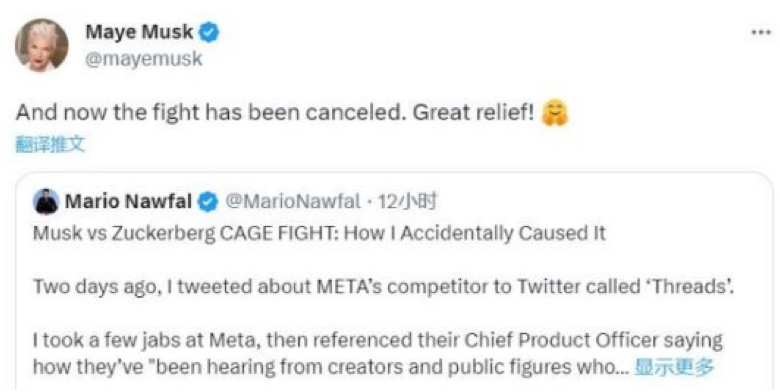780x392 pixels.
Task: Click the 'Great relief!' text
Action: coord(474,113)
